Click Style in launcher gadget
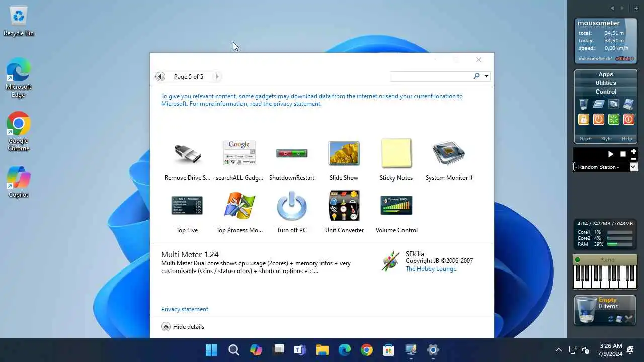 606,139
